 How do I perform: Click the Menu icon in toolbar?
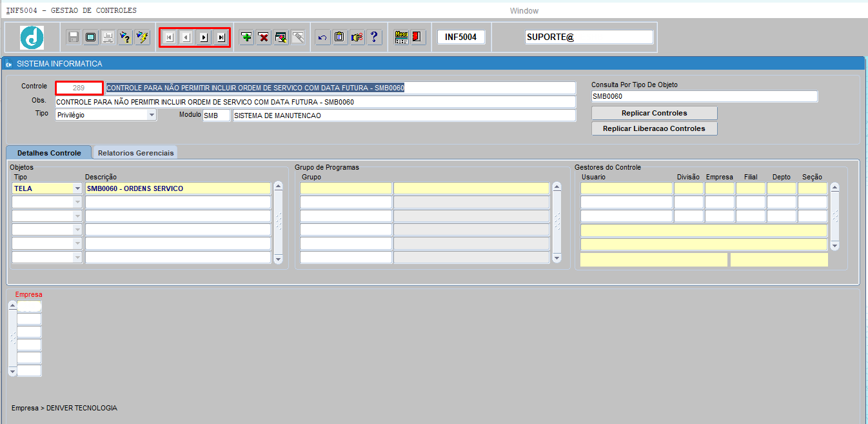click(401, 37)
